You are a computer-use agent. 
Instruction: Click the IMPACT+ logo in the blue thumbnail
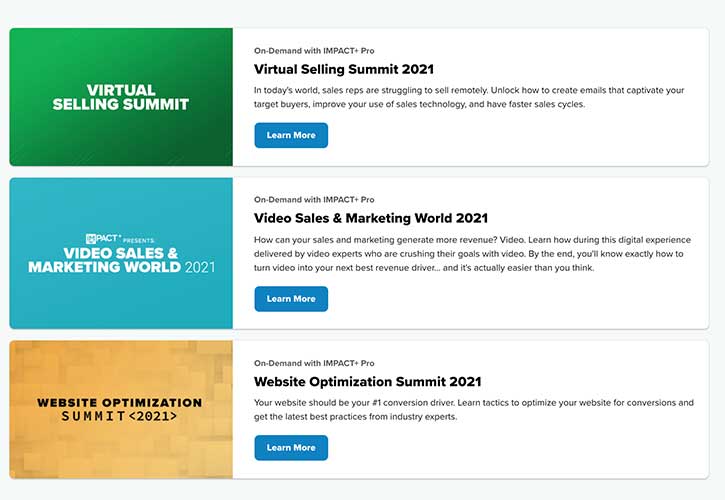(104, 239)
